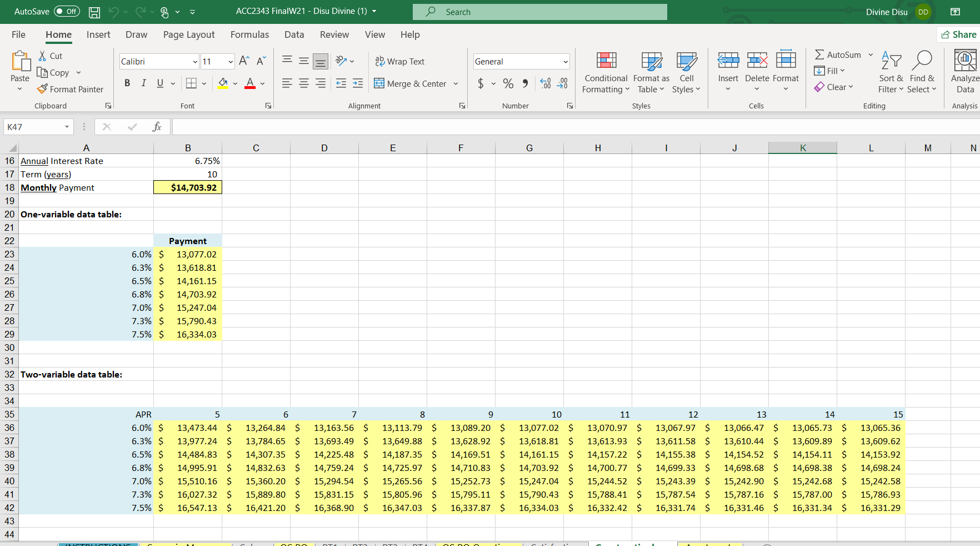This screenshot has height=546, width=980.
Task: Launch the Analyze Data pane
Action: pos(964,72)
